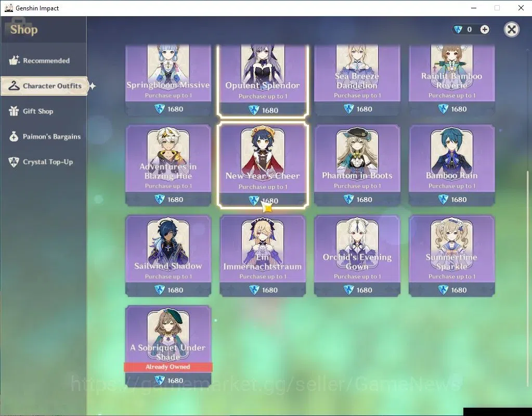Image resolution: width=532 pixels, height=416 pixels.
Task: Click the Gift Shop gift box icon
Action: pyautogui.click(x=14, y=111)
